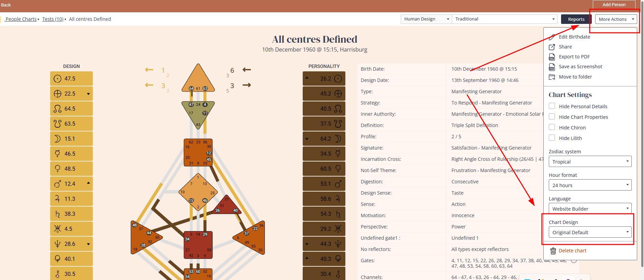
Task: Click the Design Mars 12.4 gold tile
Action: pos(71,184)
